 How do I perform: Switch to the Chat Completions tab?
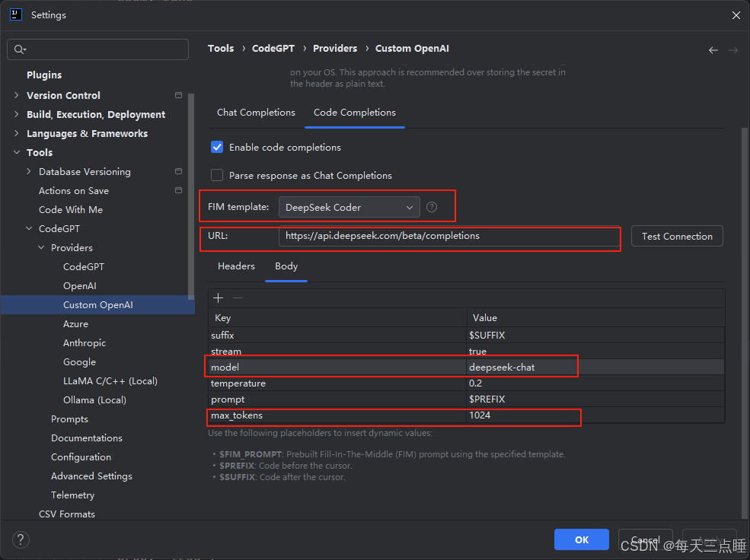click(x=256, y=113)
